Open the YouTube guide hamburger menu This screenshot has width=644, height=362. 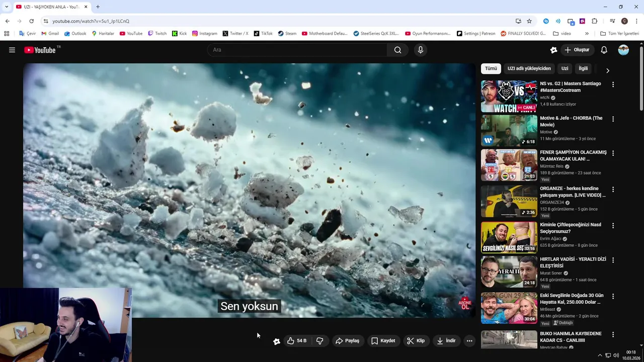tap(12, 50)
